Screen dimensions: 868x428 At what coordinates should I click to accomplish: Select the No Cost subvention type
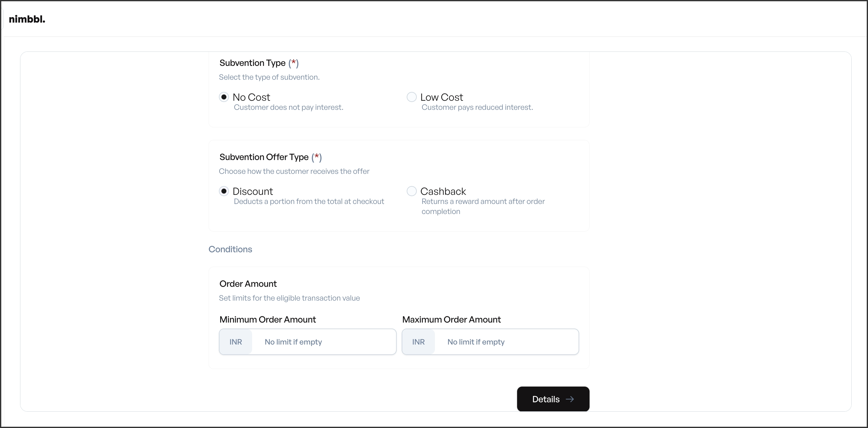point(225,97)
